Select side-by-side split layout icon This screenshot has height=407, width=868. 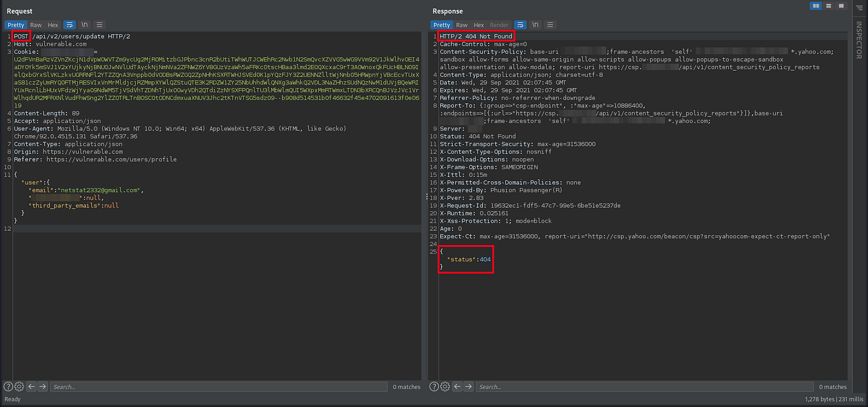pos(816,6)
